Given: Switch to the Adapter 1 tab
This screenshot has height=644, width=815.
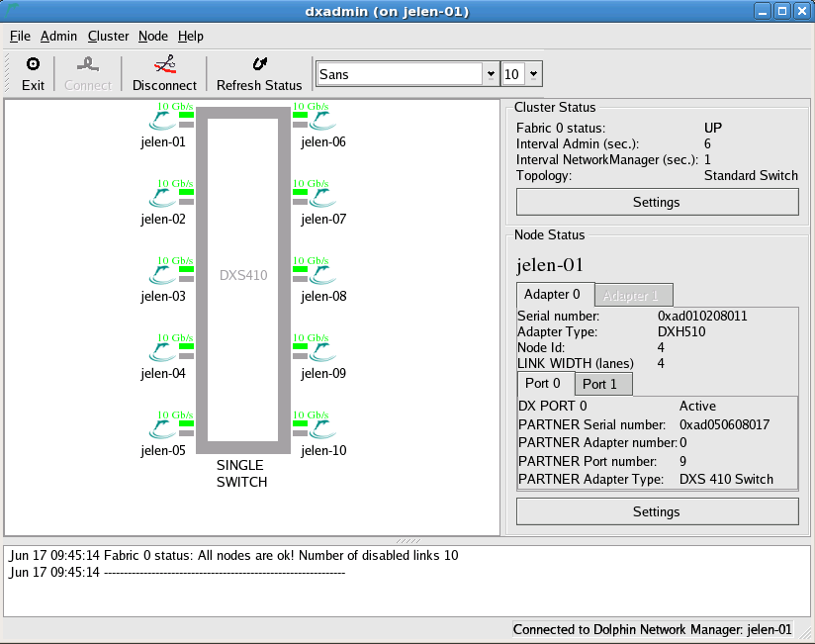Looking at the screenshot, I should point(634,296).
